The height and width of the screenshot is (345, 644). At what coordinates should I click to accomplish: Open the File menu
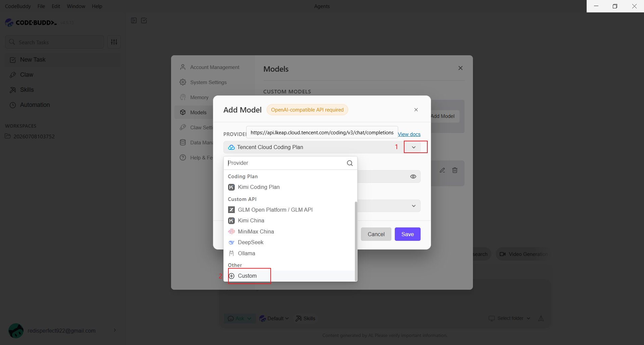pyautogui.click(x=41, y=6)
